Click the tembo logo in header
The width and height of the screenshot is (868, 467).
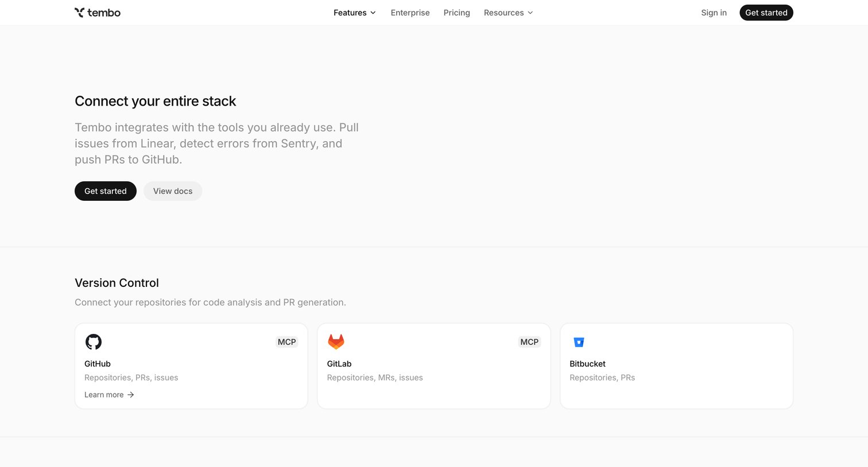click(98, 13)
